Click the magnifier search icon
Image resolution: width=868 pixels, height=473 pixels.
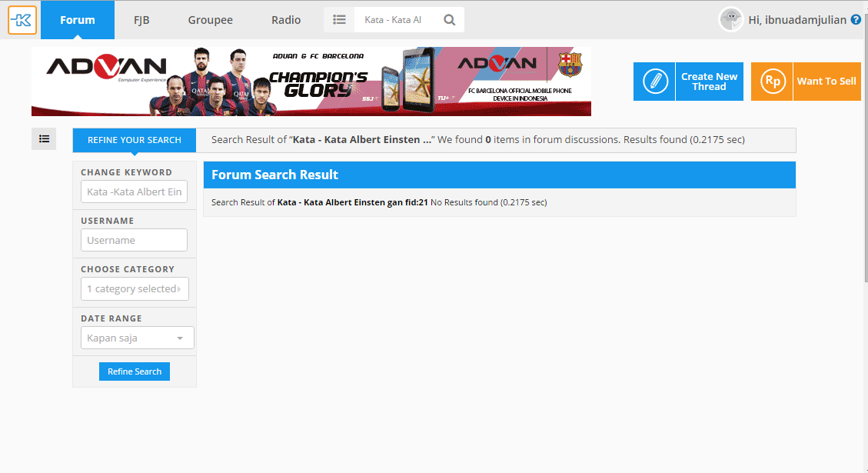pos(450,20)
